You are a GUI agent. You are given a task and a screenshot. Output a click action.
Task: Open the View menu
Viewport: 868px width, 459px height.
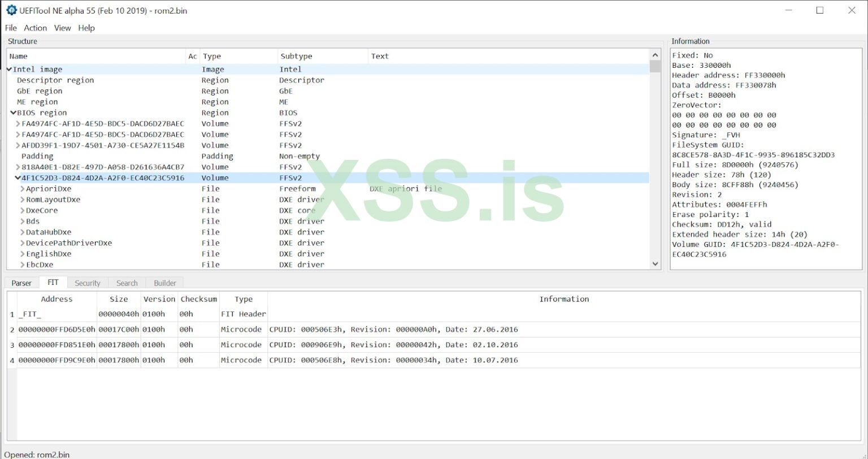click(x=63, y=28)
